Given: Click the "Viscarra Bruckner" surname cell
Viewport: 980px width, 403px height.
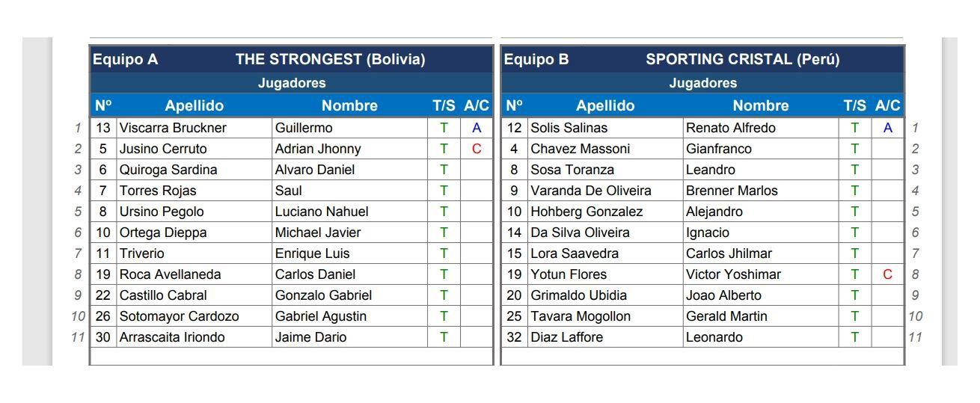Looking at the screenshot, I should click(173, 128).
